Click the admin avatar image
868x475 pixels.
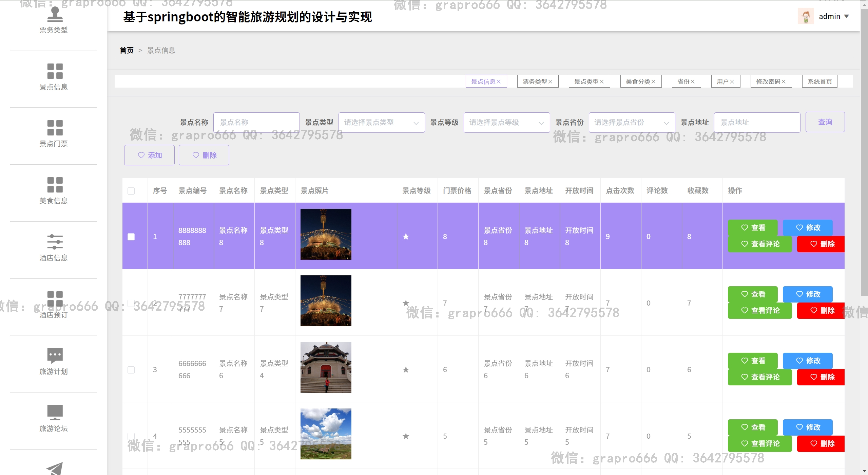click(806, 16)
